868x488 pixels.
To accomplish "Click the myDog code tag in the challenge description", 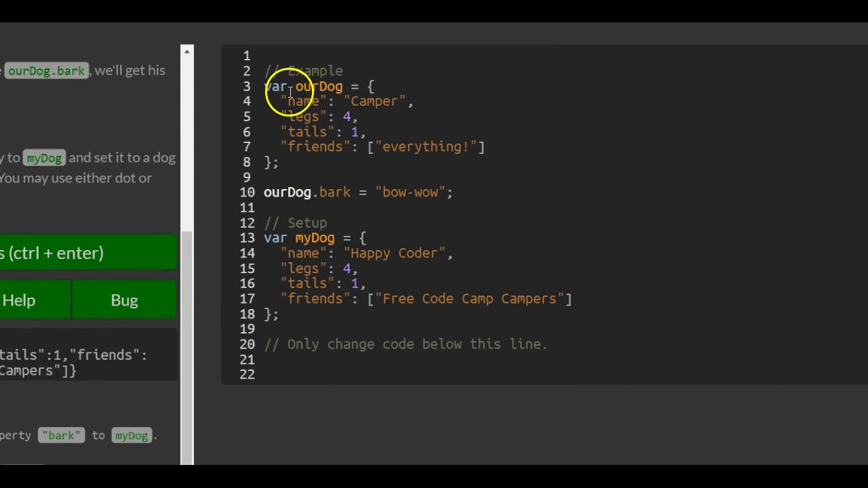I will (44, 158).
